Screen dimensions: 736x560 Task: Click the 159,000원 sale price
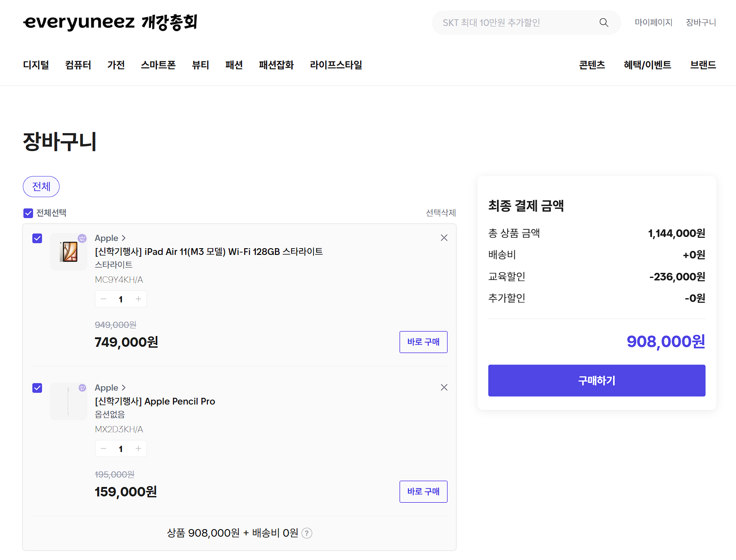(x=126, y=492)
